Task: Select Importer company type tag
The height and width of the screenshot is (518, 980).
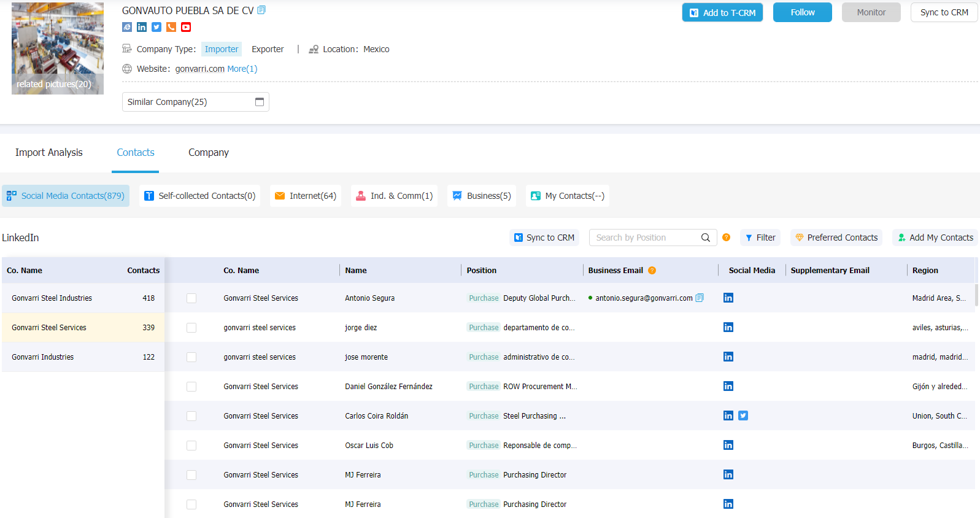Action: tap(222, 49)
